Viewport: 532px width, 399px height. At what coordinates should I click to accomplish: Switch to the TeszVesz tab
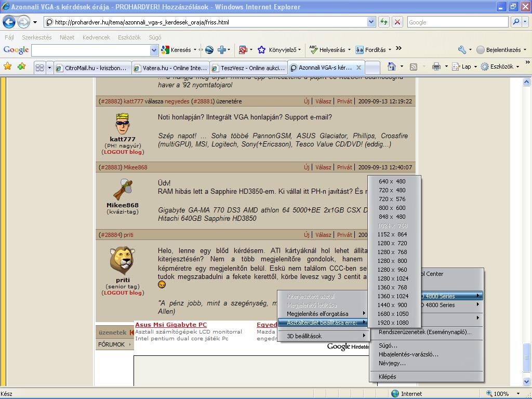(x=248, y=68)
